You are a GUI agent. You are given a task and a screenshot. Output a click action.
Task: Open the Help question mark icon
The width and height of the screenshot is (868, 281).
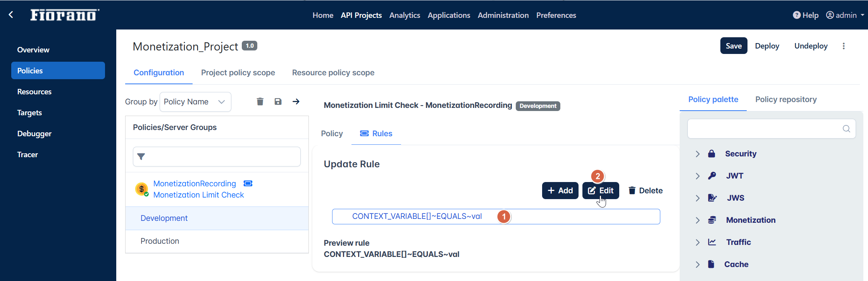(797, 15)
